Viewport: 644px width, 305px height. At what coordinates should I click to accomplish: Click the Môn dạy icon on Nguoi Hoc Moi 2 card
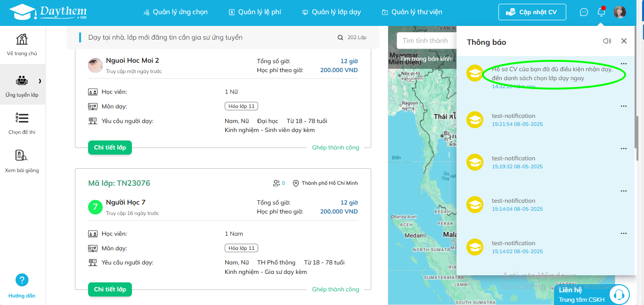point(93,107)
